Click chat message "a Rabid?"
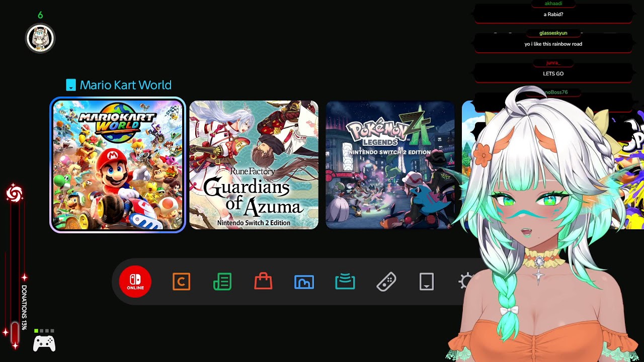This screenshot has height=362, width=644. pyautogui.click(x=553, y=15)
